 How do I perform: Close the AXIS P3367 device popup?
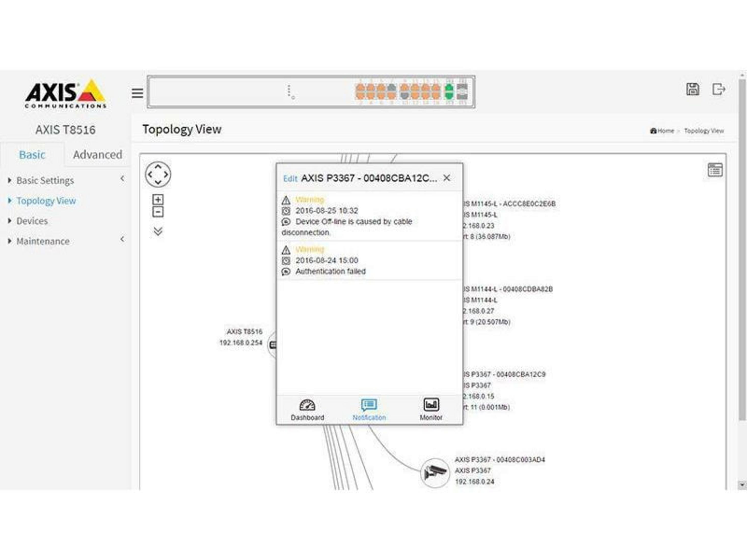(446, 178)
